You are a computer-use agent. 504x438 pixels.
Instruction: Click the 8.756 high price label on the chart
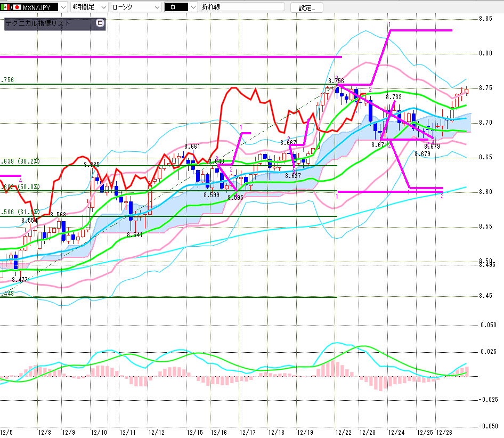[336, 80]
